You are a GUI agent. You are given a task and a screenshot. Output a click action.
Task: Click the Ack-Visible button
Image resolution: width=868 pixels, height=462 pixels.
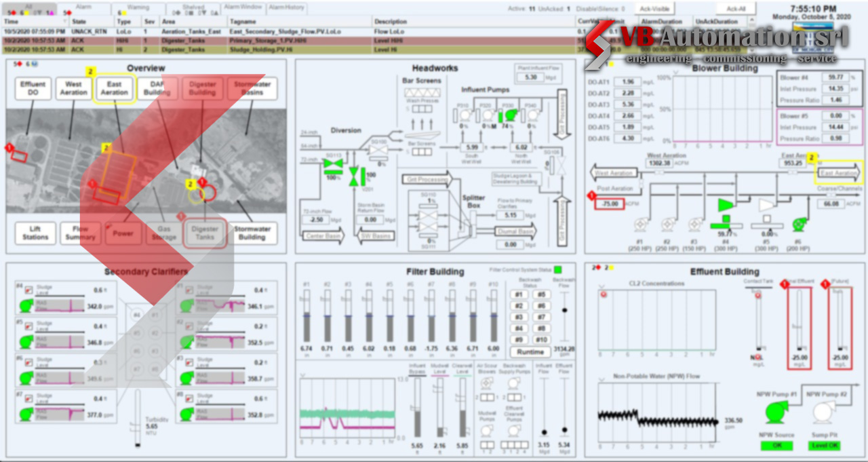(x=654, y=8)
